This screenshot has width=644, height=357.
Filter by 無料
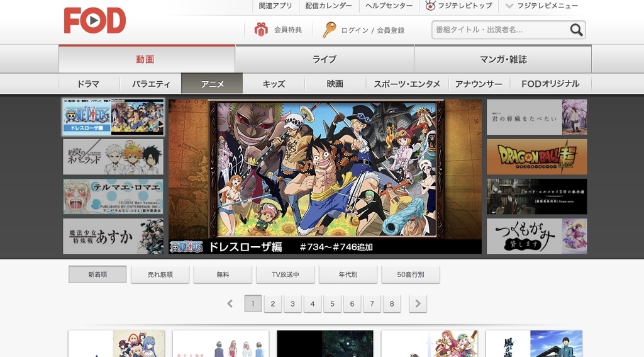pos(223,275)
